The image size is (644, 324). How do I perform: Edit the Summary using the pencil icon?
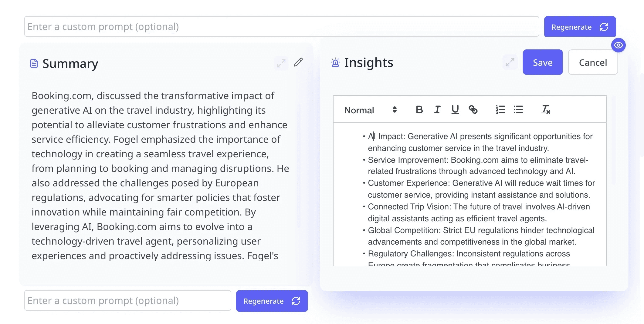coord(298,62)
